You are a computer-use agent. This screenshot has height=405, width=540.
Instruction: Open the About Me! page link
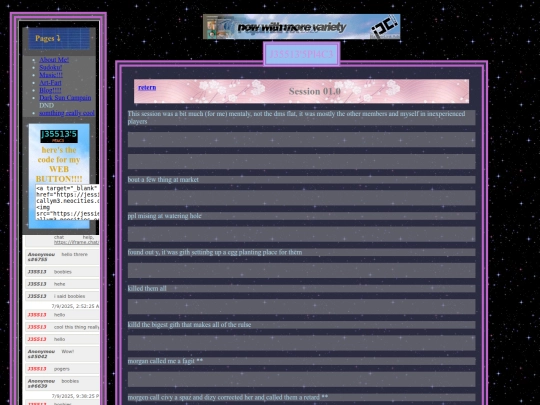(54, 60)
